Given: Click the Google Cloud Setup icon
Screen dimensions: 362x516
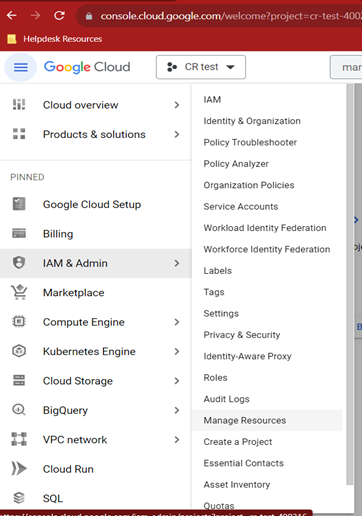Looking at the screenshot, I should point(19,204).
